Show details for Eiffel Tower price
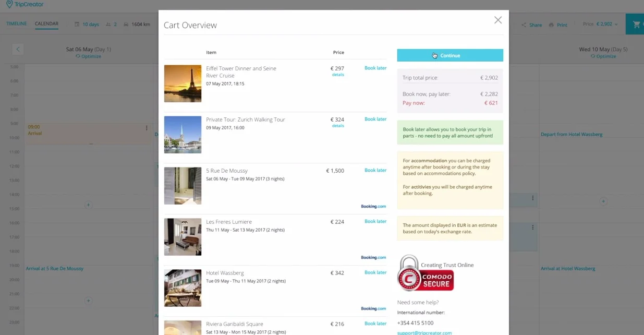Viewport: 644px width, 335px height. pyautogui.click(x=338, y=75)
